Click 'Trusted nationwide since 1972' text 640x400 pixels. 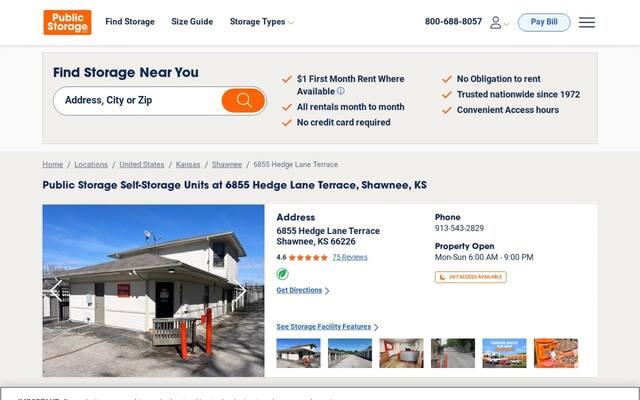518,94
